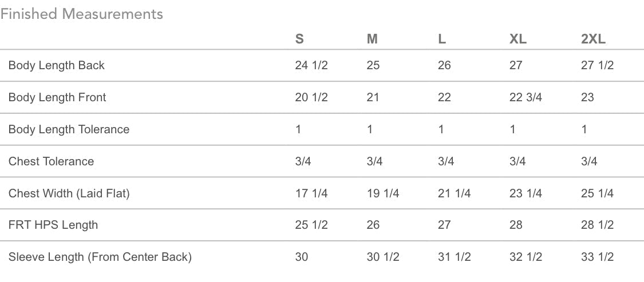
Task: Select the M size column header
Action: point(372,39)
